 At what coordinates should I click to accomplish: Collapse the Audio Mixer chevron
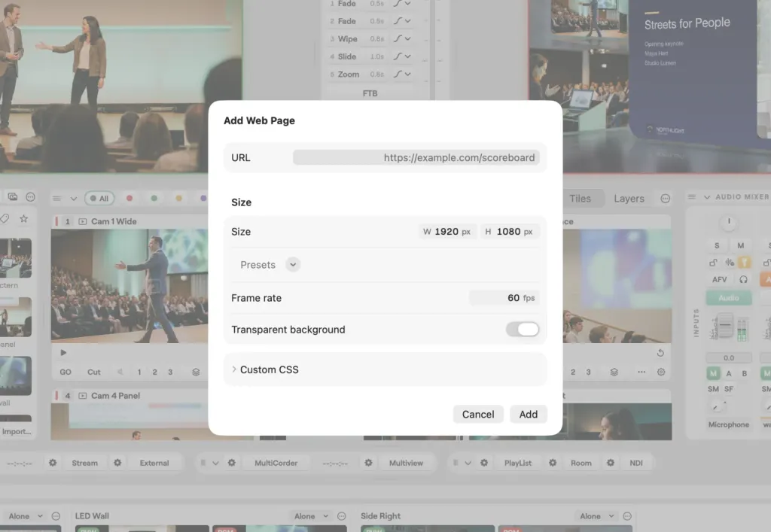(x=707, y=197)
